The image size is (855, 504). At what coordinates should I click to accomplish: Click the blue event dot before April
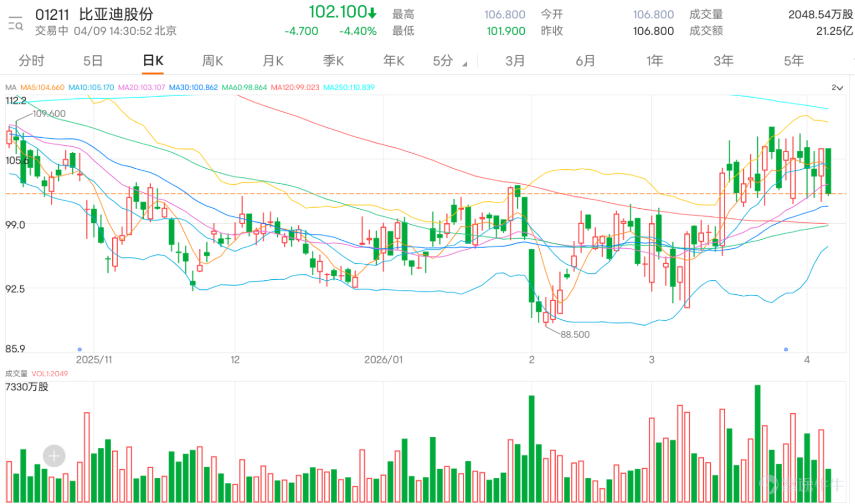786,349
